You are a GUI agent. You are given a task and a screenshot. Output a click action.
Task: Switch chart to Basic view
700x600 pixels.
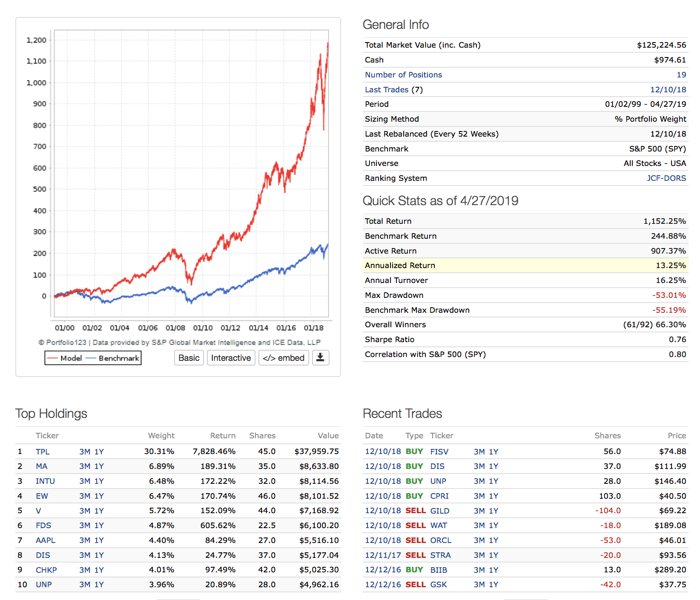pos(189,358)
